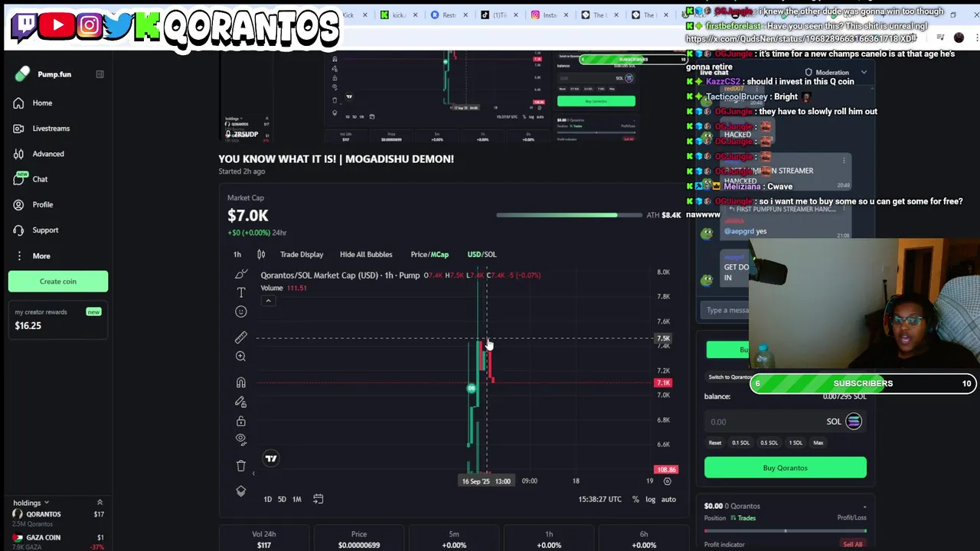Open the candlestick chart style menu
This screenshot has width=980, height=551.
(261, 254)
